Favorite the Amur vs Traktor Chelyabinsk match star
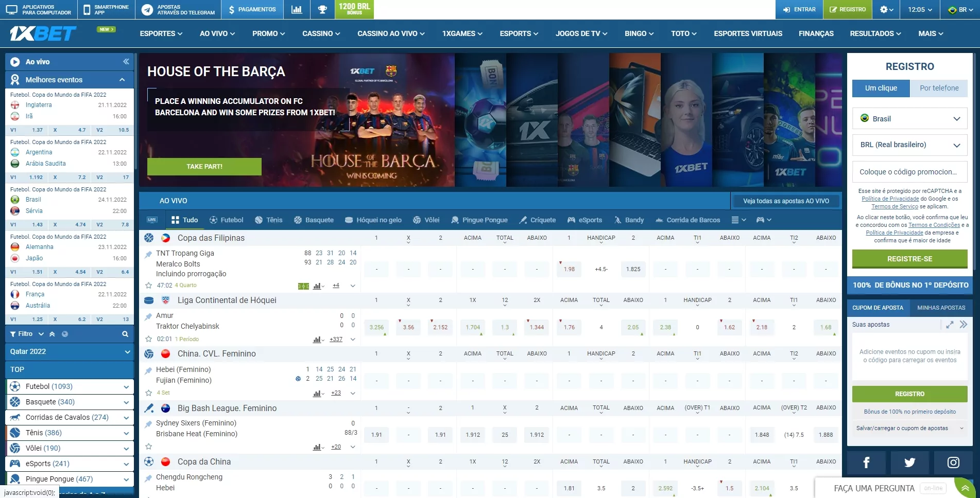980x498 pixels. pyautogui.click(x=148, y=339)
